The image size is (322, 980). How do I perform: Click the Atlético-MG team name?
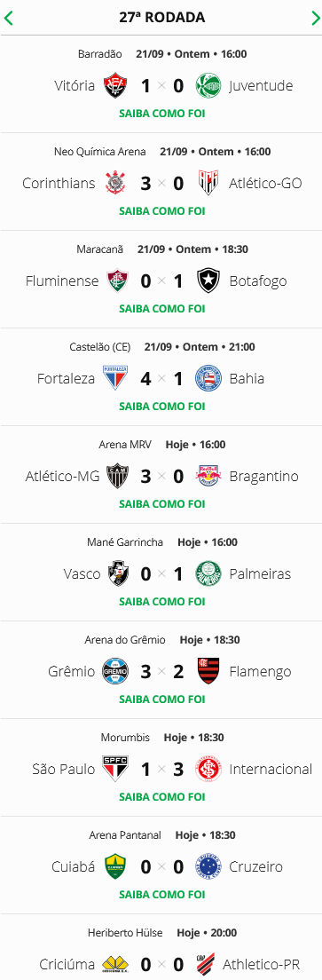pos(62,477)
